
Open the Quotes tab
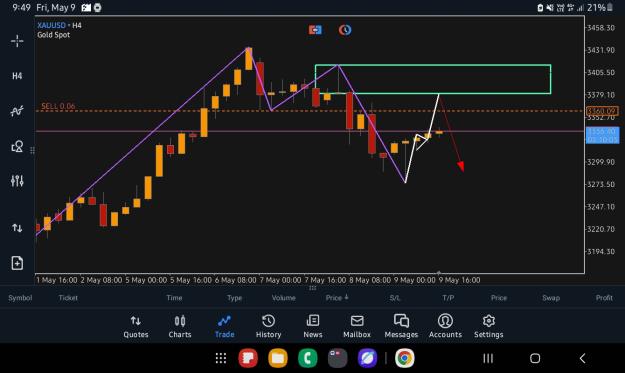tap(136, 327)
